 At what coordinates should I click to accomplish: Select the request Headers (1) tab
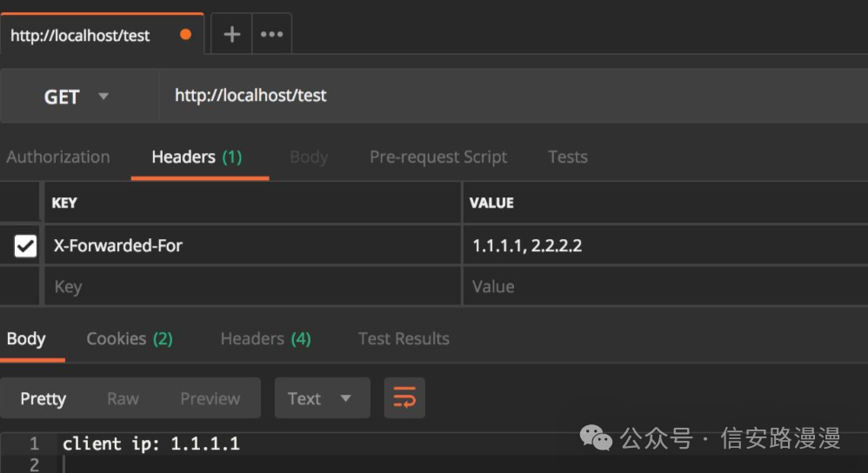197,157
